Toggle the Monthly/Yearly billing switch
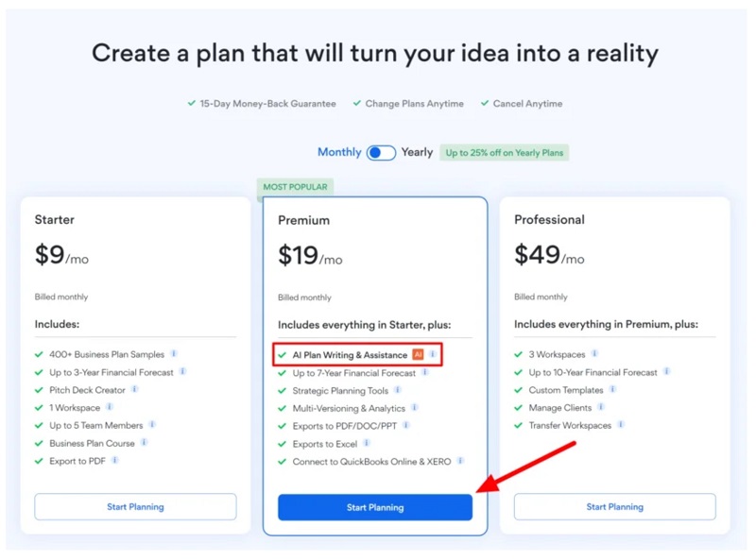Screen dimensions: 756x560 point(381,153)
